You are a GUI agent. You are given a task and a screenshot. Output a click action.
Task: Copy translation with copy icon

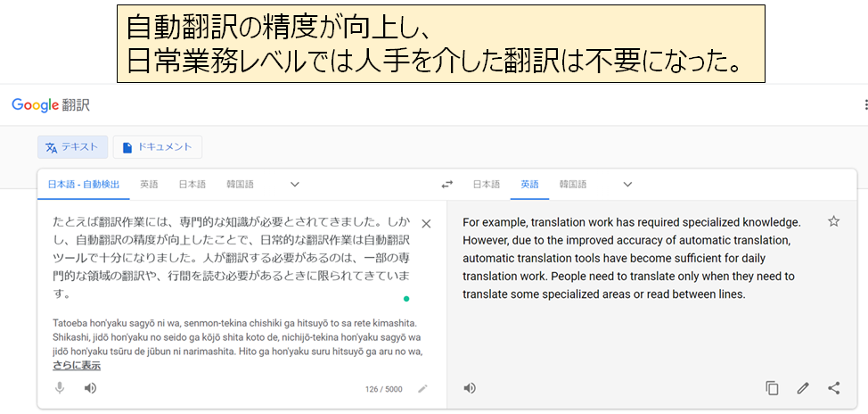772,388
